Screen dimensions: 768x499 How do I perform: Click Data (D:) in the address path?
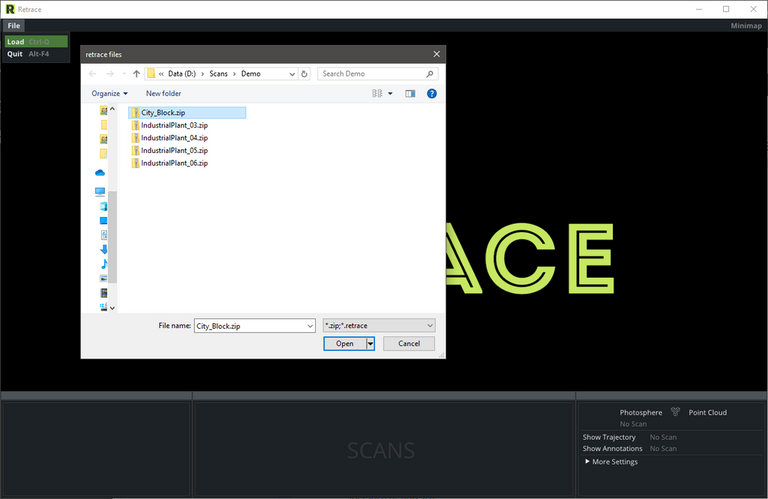[x=182, y=73]
